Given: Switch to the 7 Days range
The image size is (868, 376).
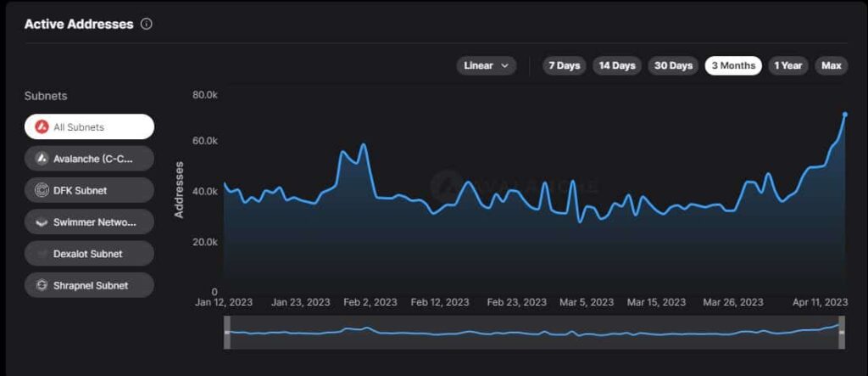Looking at the screenshot, I should (x=564, y=65).
